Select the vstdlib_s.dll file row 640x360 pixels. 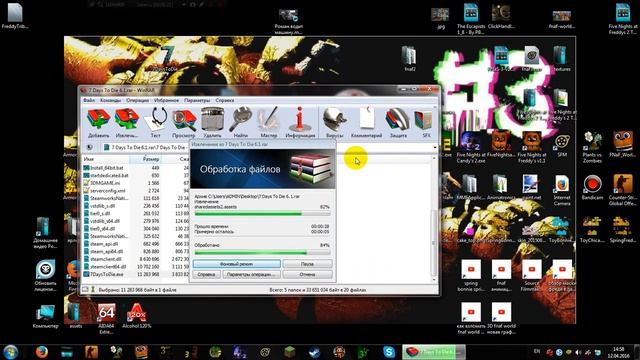click(136, 206)
